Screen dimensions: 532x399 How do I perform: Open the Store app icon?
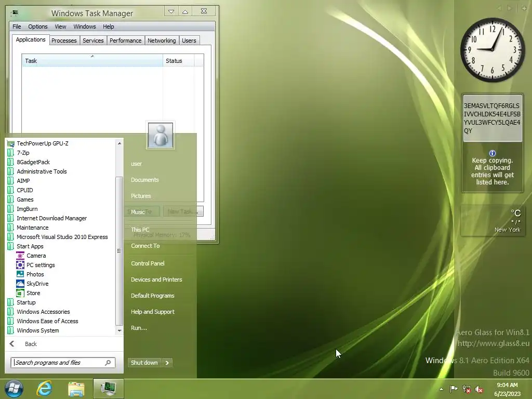point(20,293)
